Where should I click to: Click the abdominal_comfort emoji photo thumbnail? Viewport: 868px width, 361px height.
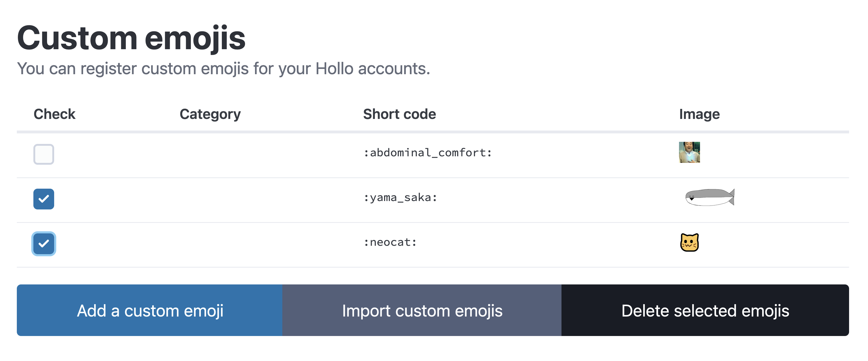(689, 153)
